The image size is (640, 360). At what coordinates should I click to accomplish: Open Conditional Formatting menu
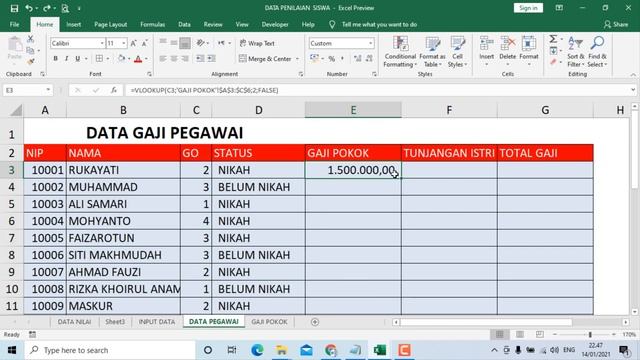400,52
